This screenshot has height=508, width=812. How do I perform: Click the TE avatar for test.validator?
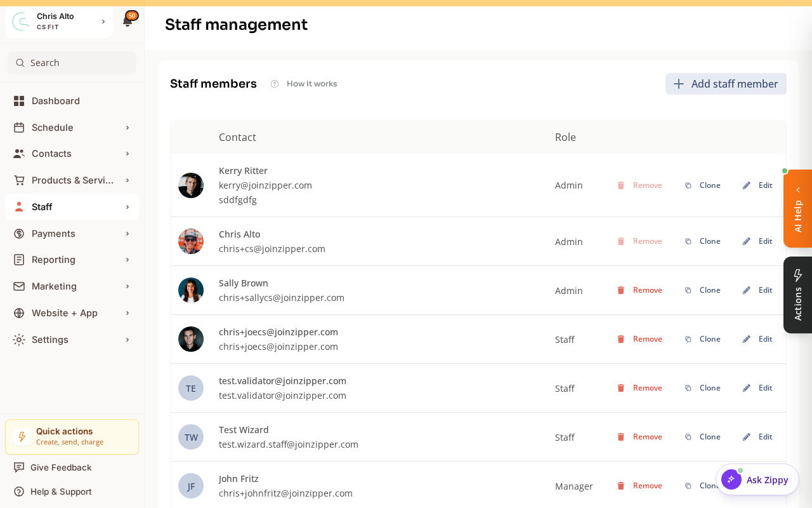click(191, 388)
